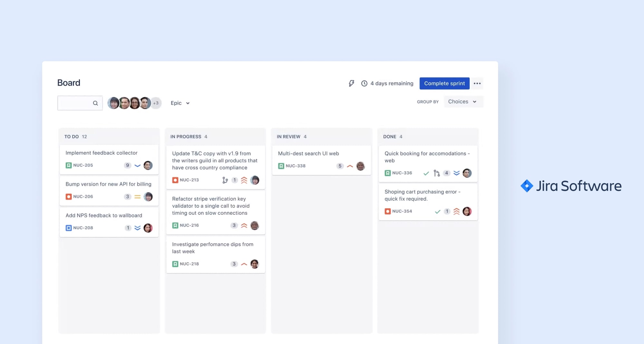The image size is (644, 344).
Task: Click the NUC-354 issue key
Action: pyautogui.click(x=402, y=211)
